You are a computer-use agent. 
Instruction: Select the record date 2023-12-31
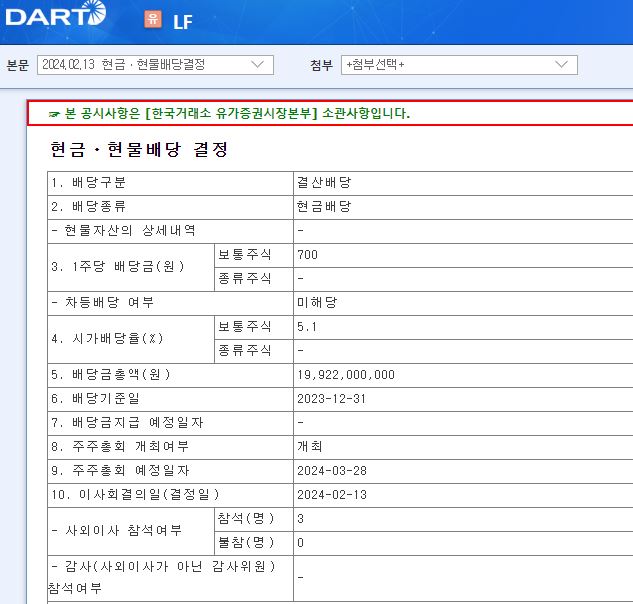331,399
